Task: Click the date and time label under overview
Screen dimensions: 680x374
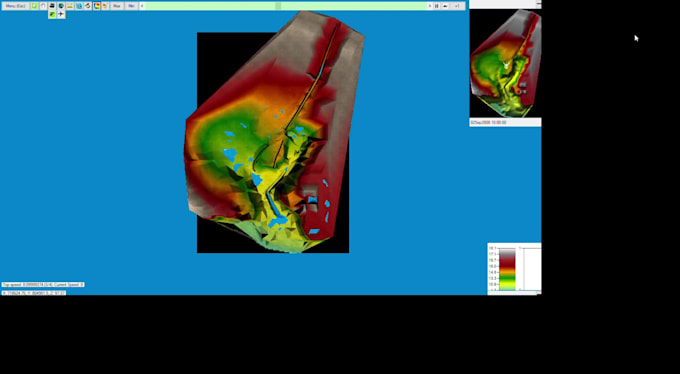Action: [489, 123]
